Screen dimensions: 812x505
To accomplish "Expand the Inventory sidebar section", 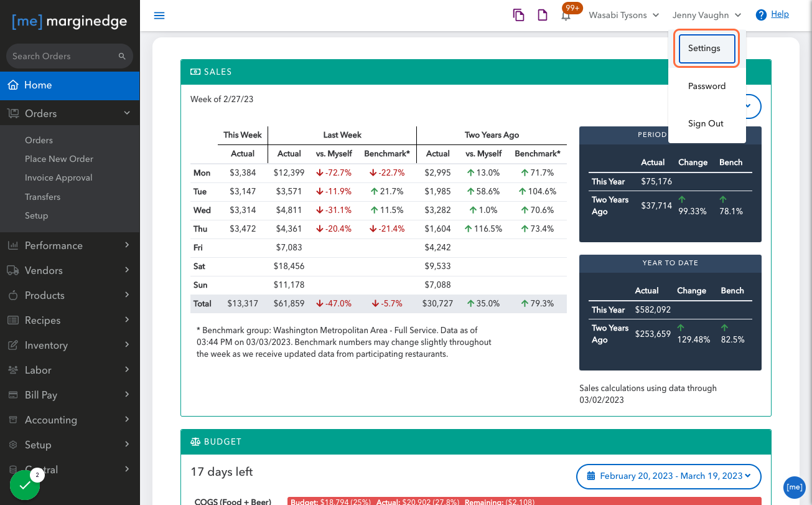I will coord(127,344).
